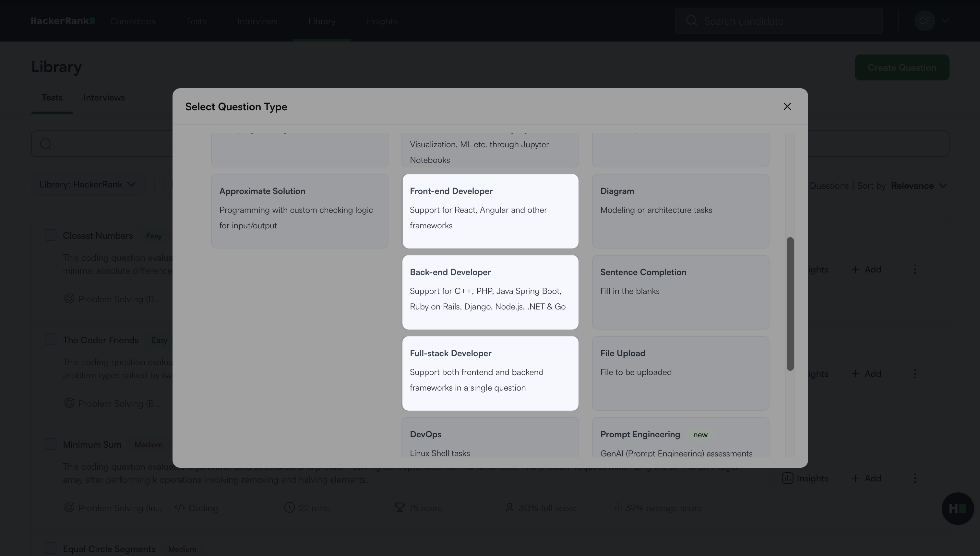Click the Minimum Sum Insights chart icon
Viewport: 980px width, 556px height.
787,478
